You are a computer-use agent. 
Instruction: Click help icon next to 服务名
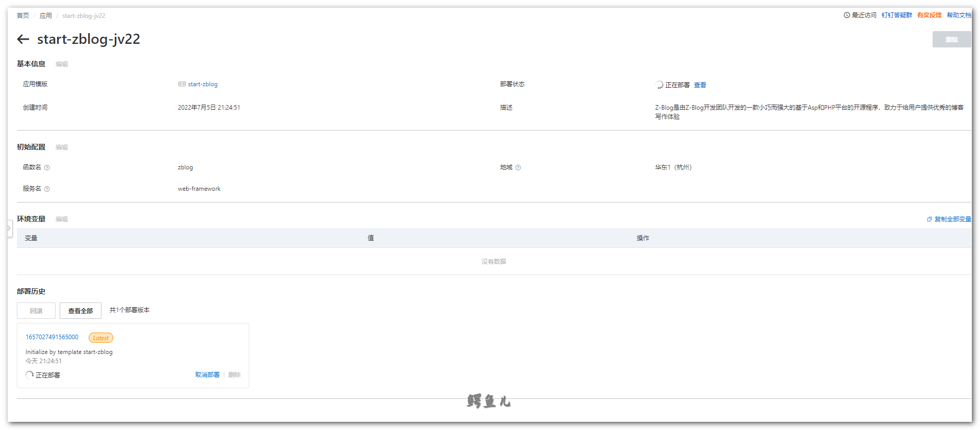click(47, 189)
